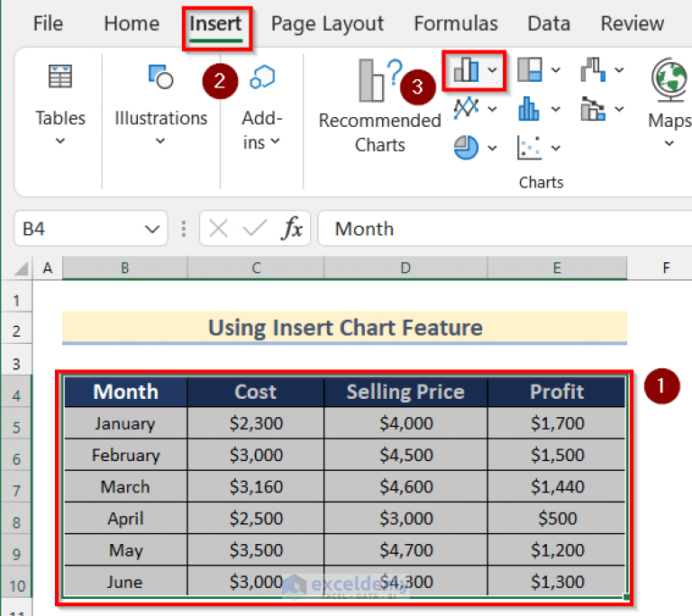The width and height of the screenshot is (692, 616).
Task: Open the Recommended Charts dialog
Action: tap(380, 106)
